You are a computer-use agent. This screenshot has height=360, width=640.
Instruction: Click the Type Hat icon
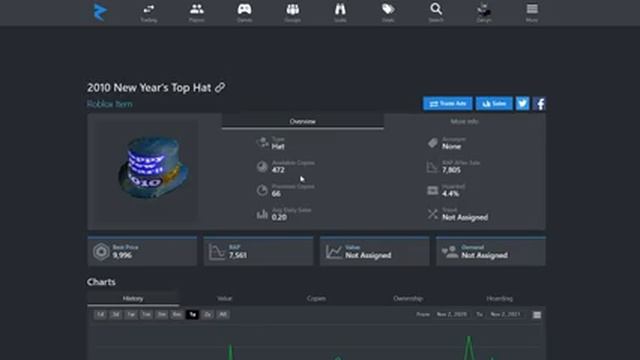pos(262,143)
